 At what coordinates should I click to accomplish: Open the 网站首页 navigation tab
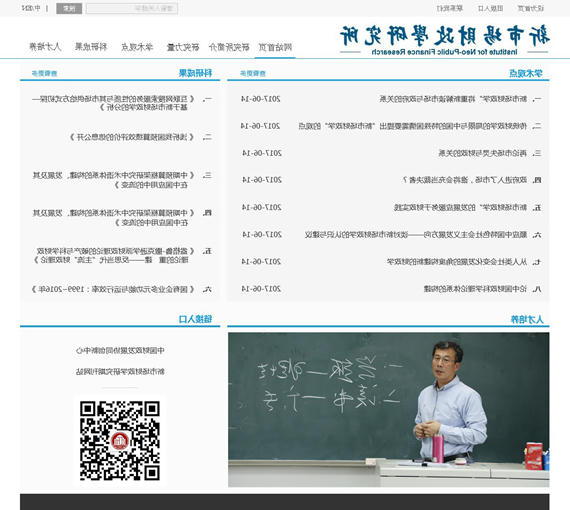click(275, 47)
